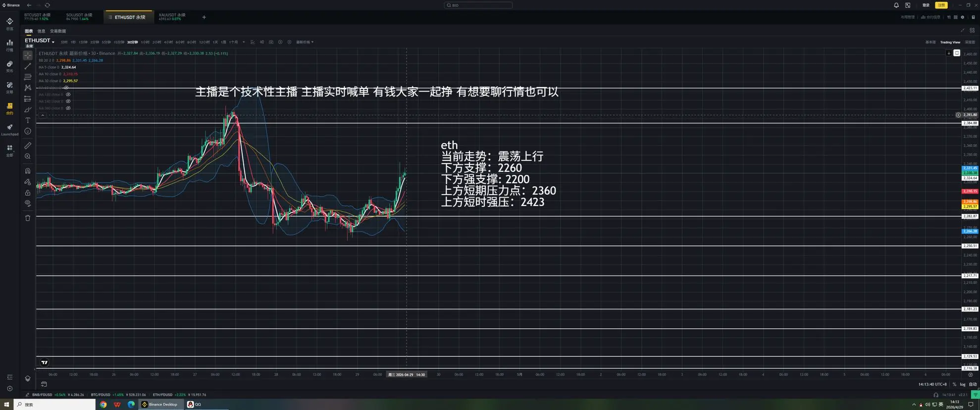
Task: Open object tree layers icon
Action: coord(28,379)
